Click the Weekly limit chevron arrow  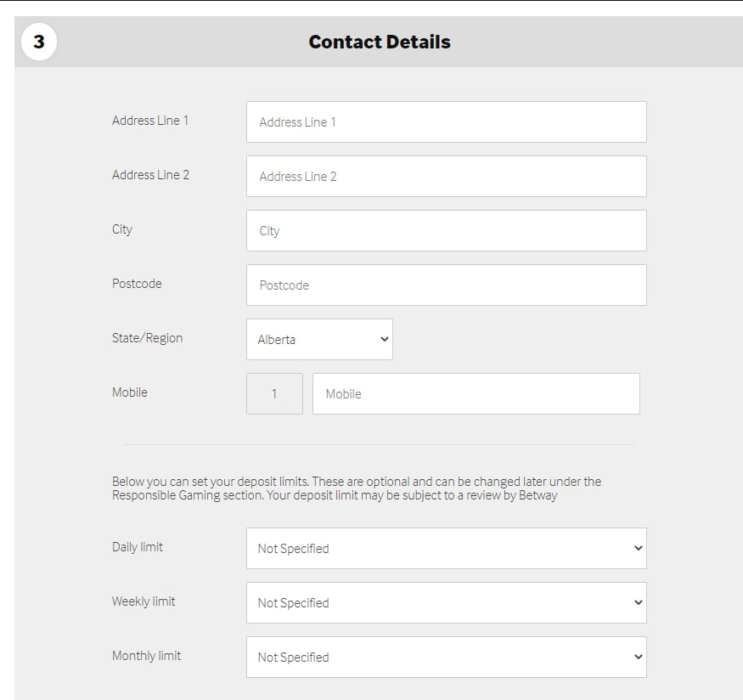[639, 602]
